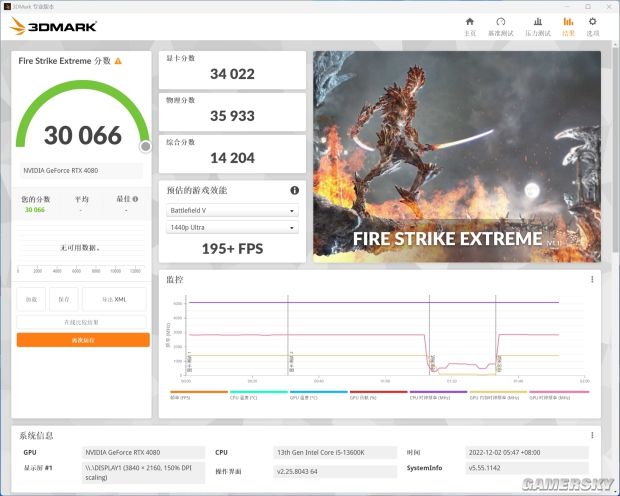The image size is (620, 496).
Task: Click the third vertical marker in the monitoring chart
Action: [x=429, y=335]
